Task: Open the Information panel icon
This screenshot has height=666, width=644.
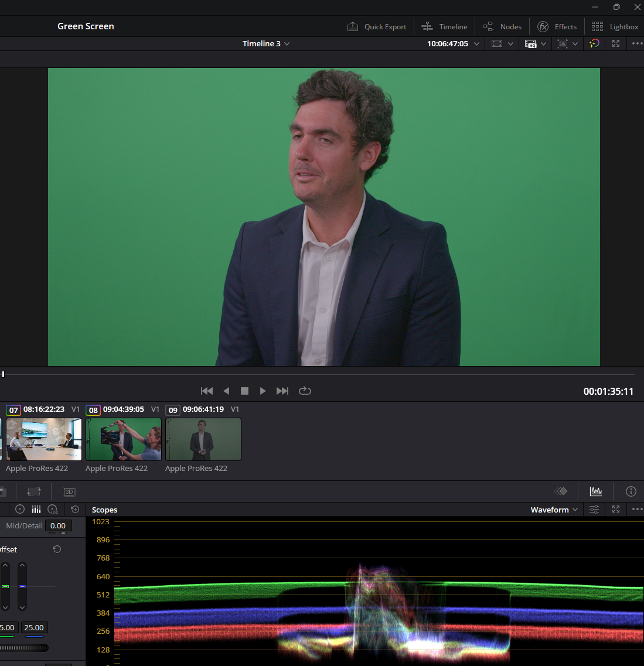Action: pyautogui.click(x=631, y=491)
